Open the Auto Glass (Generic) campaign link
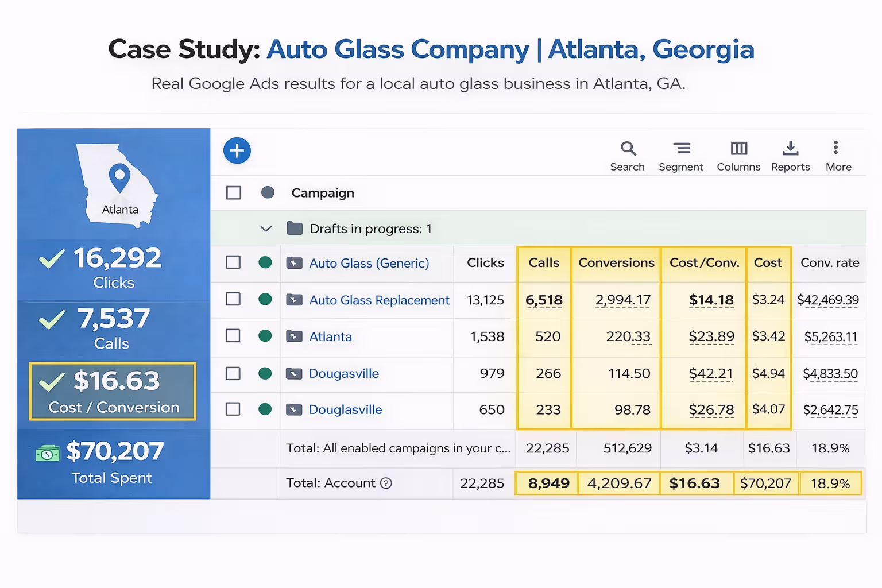 coord(369,264)
